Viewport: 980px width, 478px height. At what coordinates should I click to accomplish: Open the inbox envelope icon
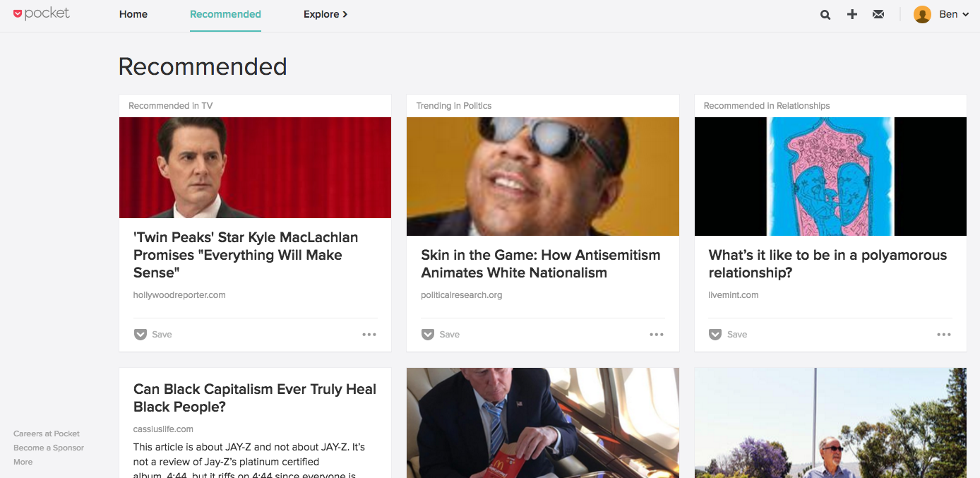tap(878, 14)
